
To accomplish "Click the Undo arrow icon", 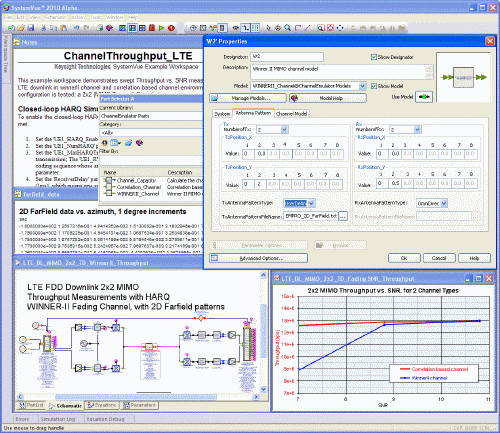I will (77, 28).
